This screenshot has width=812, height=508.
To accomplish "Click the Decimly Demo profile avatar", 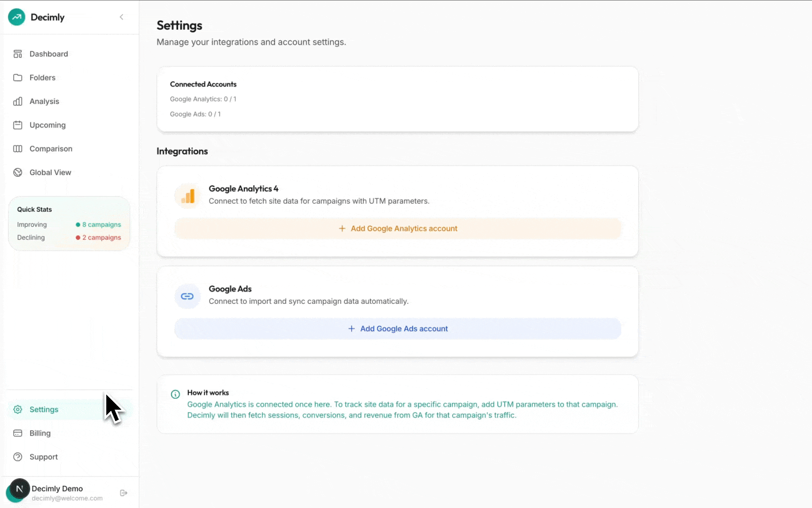I will (19, 489).
